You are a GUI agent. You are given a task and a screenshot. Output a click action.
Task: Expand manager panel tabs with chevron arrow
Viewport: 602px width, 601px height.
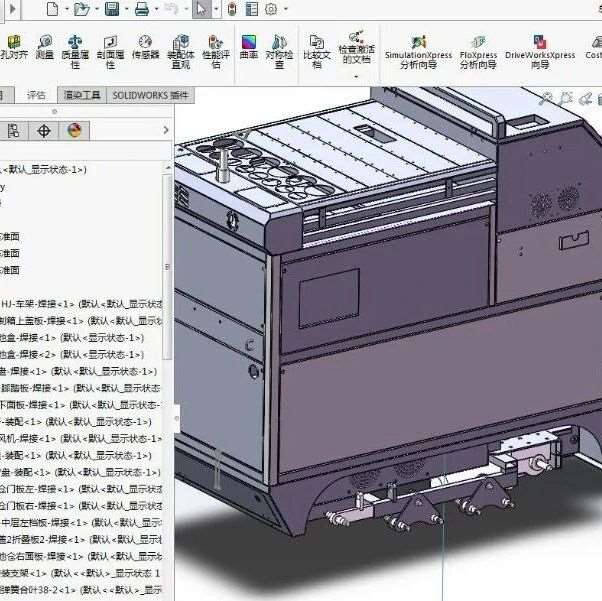[166, 130]
